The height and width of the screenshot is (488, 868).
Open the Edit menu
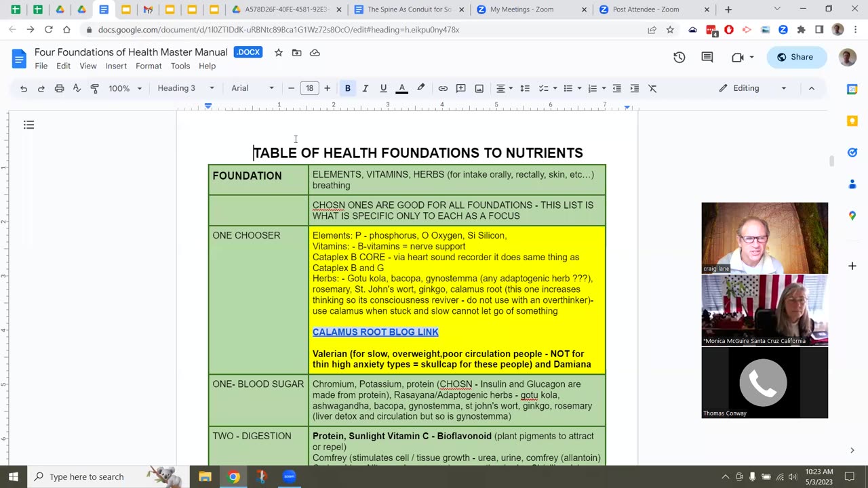pos(63,66)
